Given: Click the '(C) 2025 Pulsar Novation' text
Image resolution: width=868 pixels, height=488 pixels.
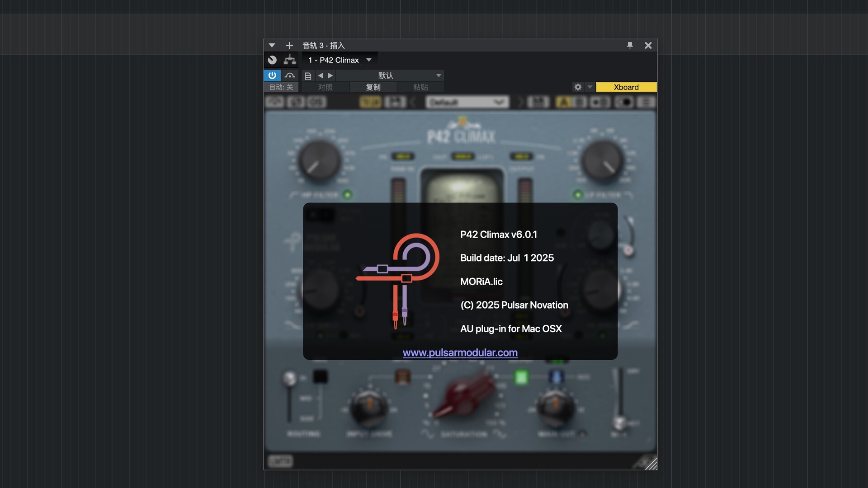Looking at the screenshot, I should coord(514,305).
